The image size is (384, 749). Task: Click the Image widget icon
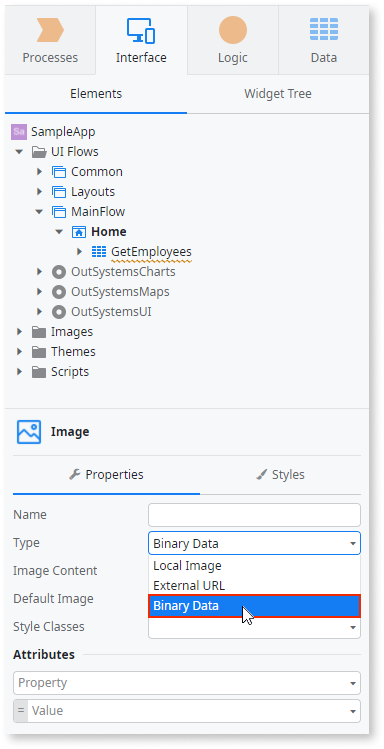click(x=29, y=432)
